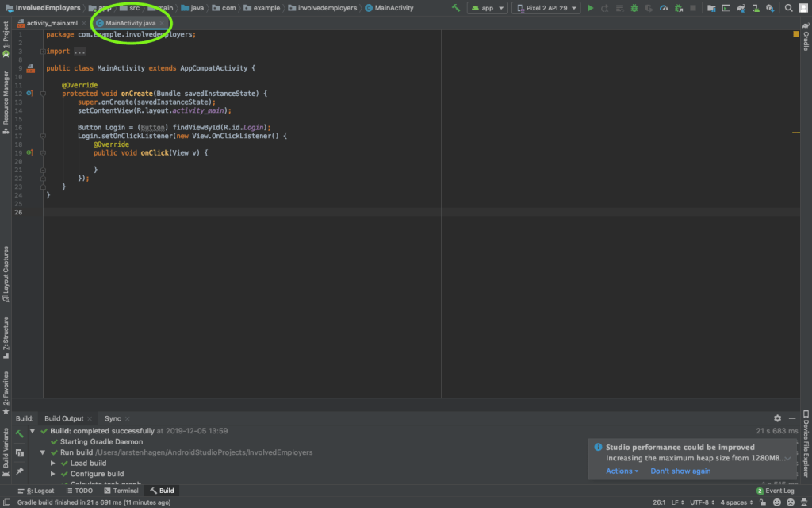Viewport: 812px width, 508px height.
Task: Collapse the Run build tree node
Action: [x=44, y=452]
